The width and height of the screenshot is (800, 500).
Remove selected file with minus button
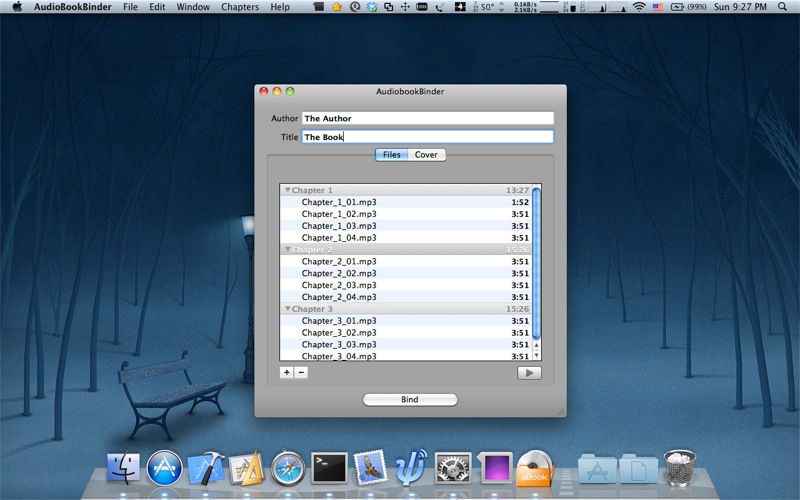pyautogui.click(x=301, y=372)
